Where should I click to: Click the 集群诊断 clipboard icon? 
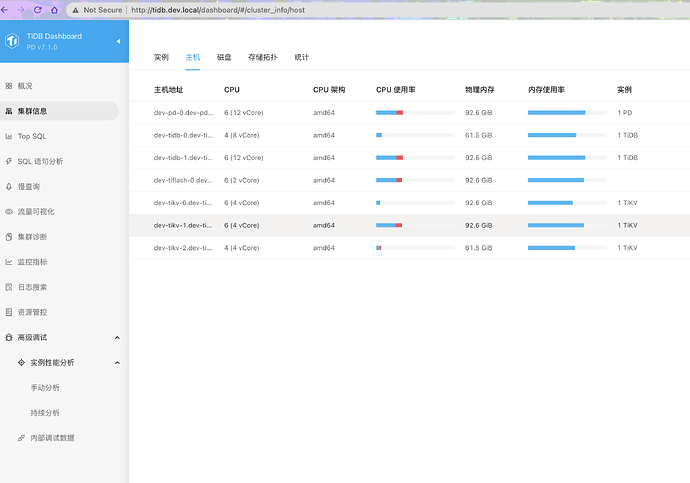pos(9,237)
